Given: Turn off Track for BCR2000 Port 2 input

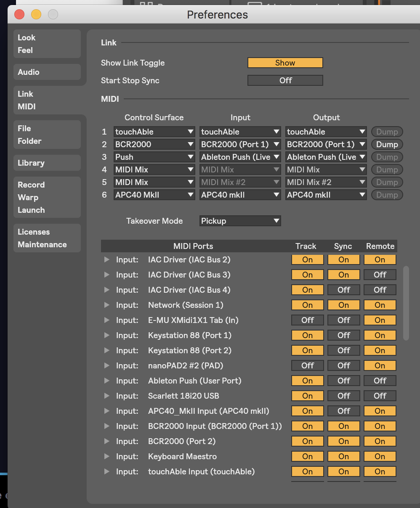Looking at the screenshot, I should point(308,441).
